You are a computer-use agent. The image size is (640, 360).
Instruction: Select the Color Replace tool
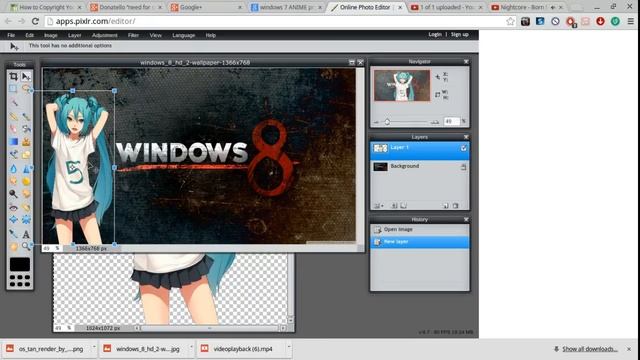click(13, 155)
